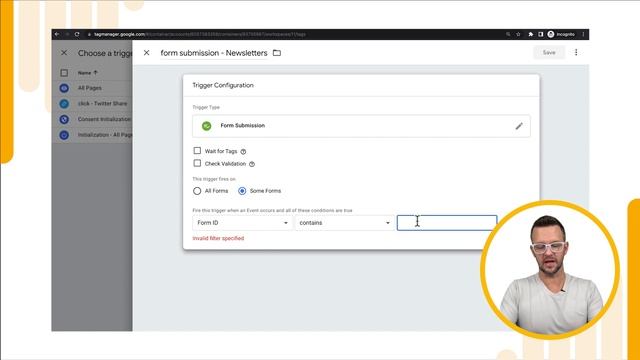Click the browser address bar URL
Screen dimensions: 640x360
point(200,34)
